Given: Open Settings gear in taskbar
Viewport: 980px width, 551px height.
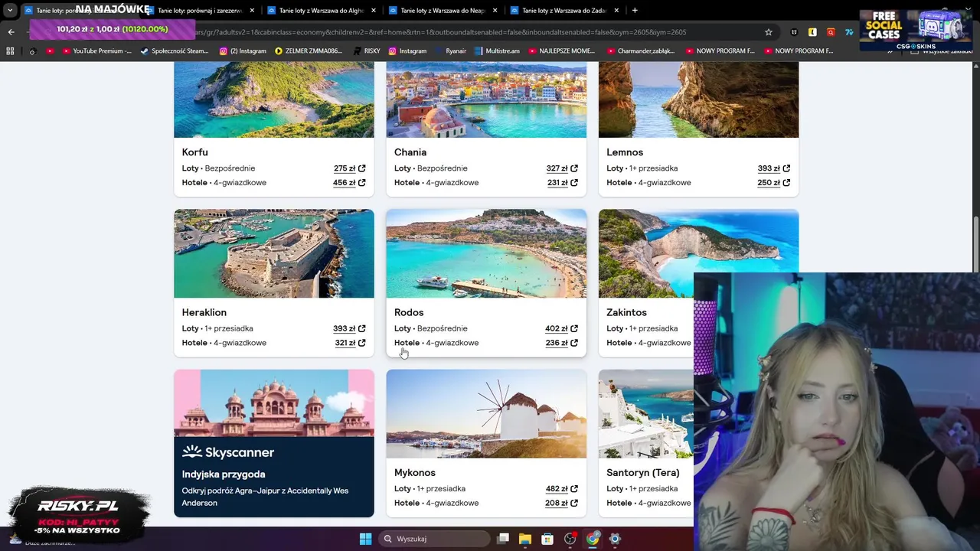Looking at the screenshot, I should tap(615, 539).
